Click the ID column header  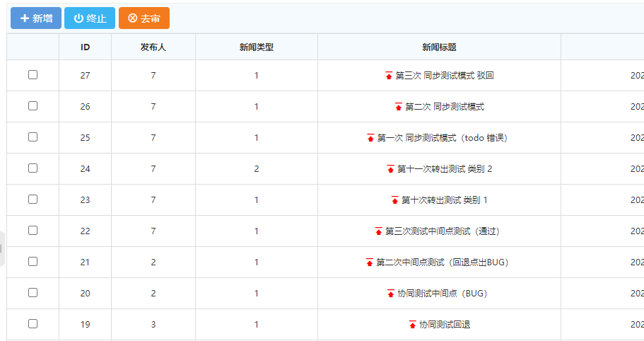pyautogui.click(x=85, y=47)
